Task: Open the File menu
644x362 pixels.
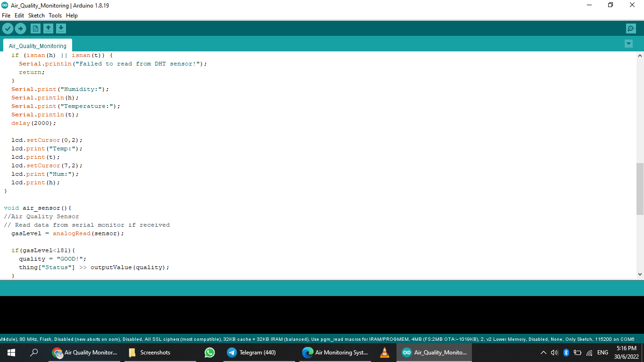Action: pyautogui.click(x=6, y=16)
